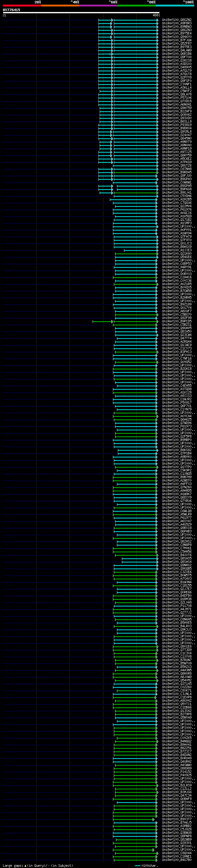Click the 468 query end position label
The width and height of the screenshot is (197, 868).
[x=155, y=15]
